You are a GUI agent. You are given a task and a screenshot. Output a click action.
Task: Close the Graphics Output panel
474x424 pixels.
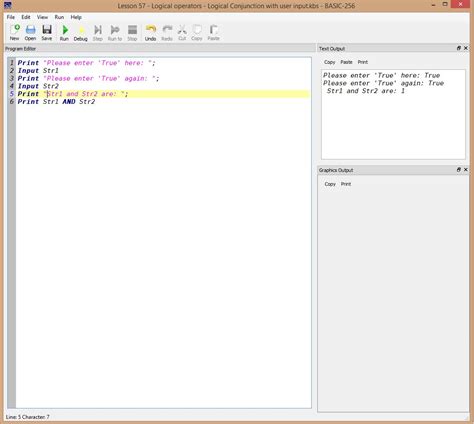[466, 170]
